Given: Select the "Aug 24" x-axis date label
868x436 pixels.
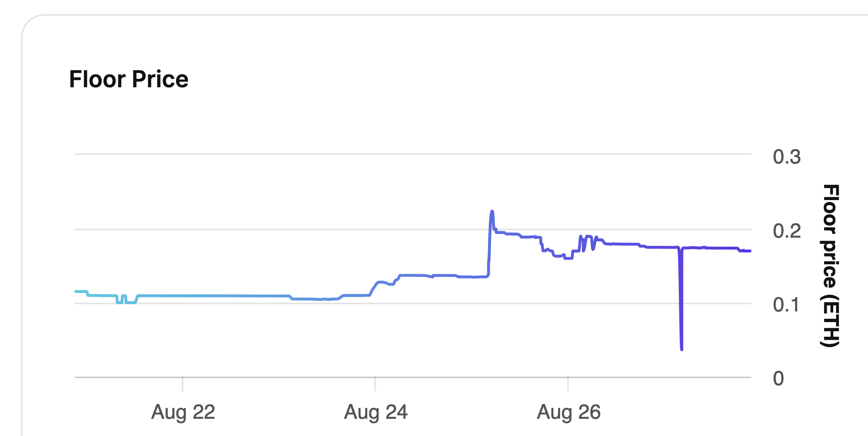Looking at the screenshot, I should click(376, 412).
